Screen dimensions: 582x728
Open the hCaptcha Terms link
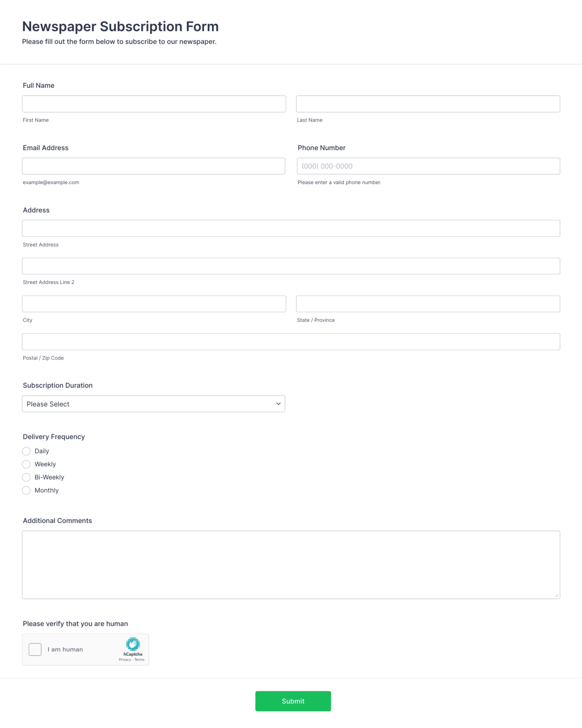140,659
